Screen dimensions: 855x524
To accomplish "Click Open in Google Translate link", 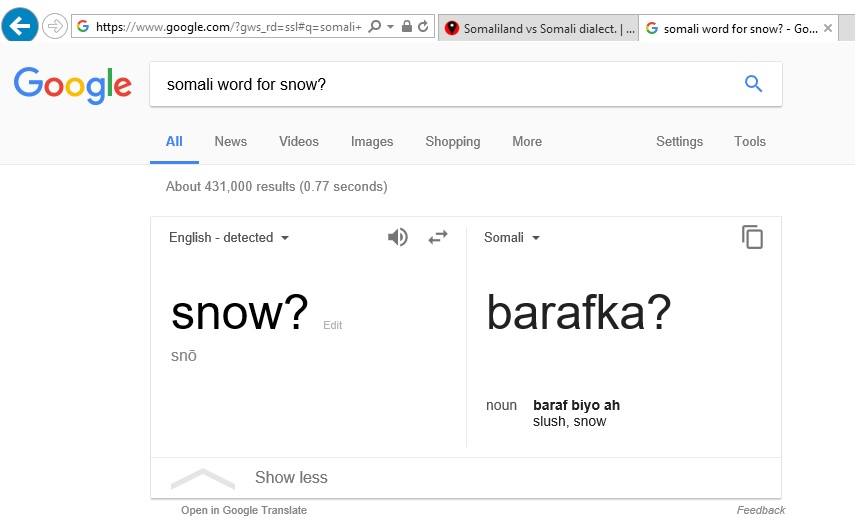I will pyautogui.click(x=244, y=510).
